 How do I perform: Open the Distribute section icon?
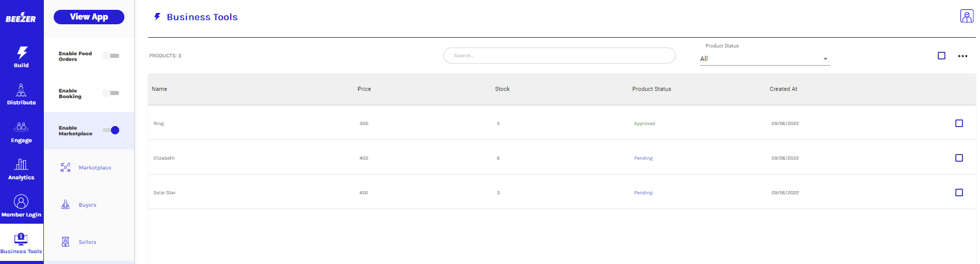click(x=21, y=90)
